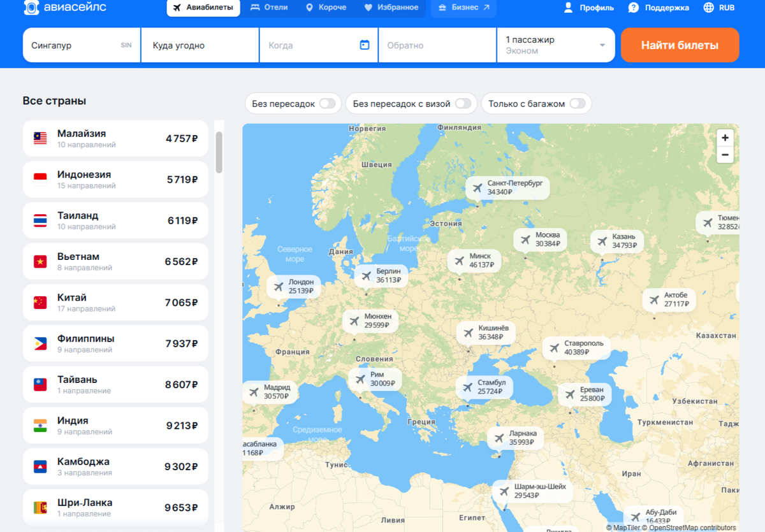Select Малайзия in the country list
Image resolution: width=765 pixels, height=532 pixels.
pyautogui.click(x=115, y=138)
